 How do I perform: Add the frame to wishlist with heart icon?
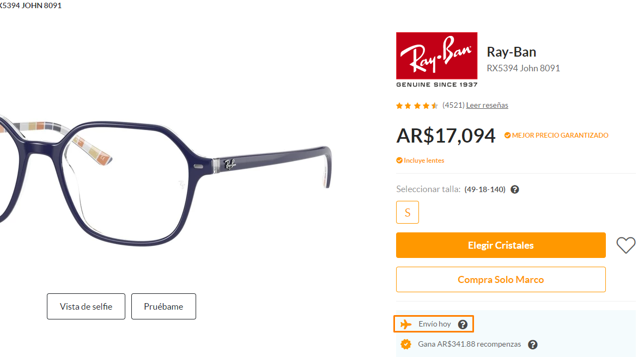point(625,245)
